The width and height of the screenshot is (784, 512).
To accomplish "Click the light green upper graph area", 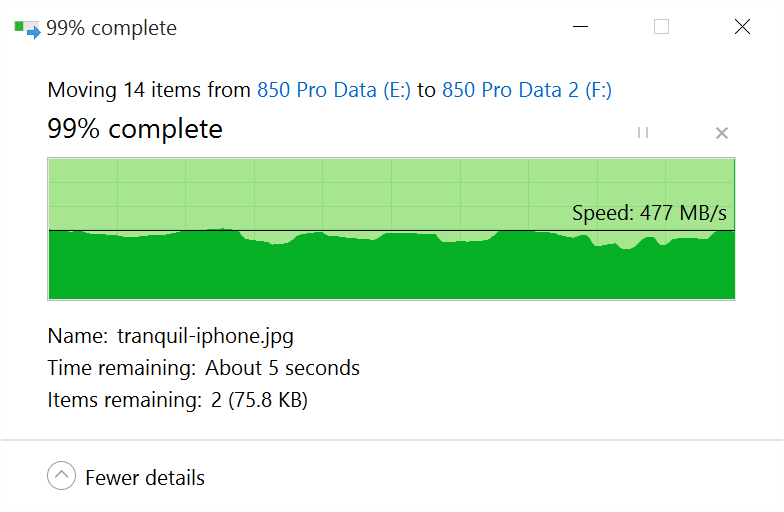I will [300, 192].
